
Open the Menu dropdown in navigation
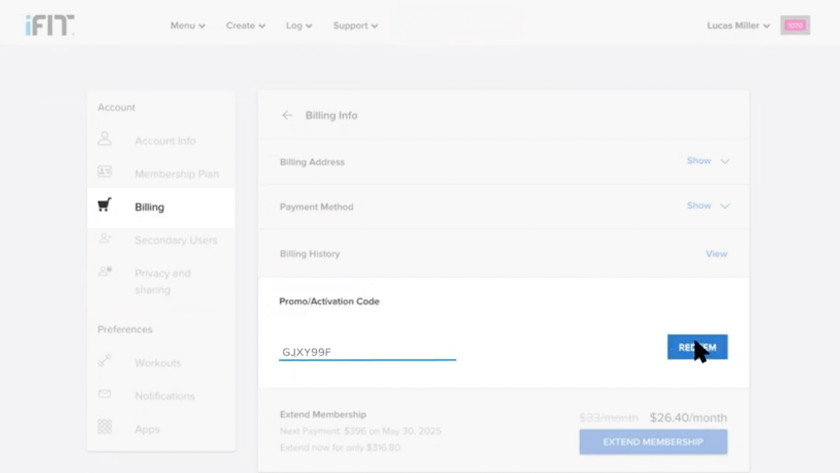click(x=187, y=26)
